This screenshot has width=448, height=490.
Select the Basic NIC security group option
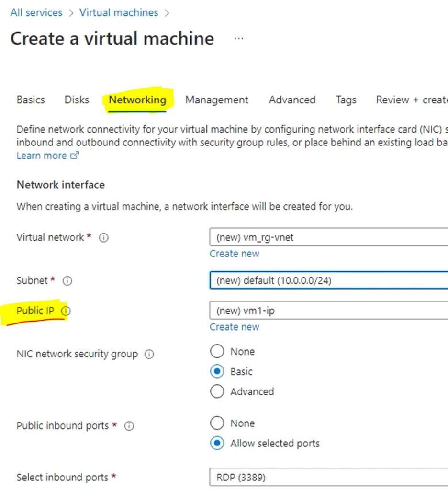pos(217,371)
